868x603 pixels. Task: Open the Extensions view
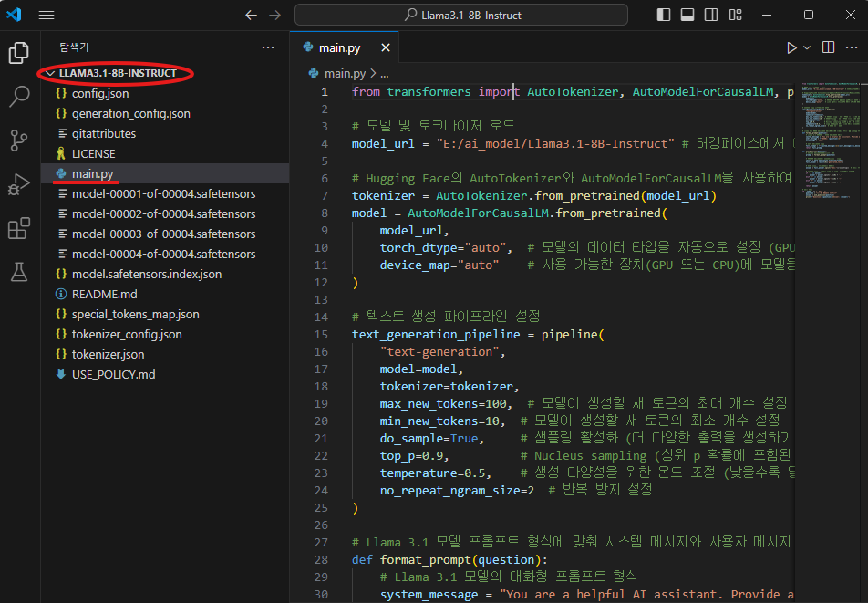click(x=19, y=228)
